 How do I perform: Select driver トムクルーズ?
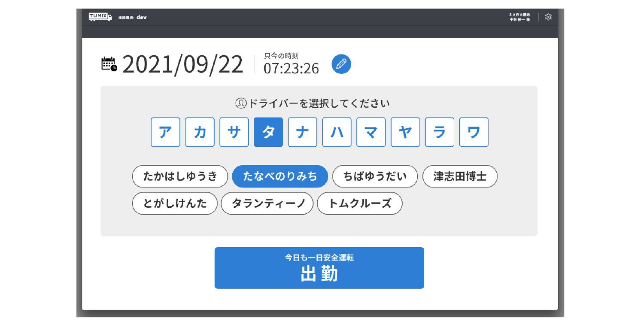(x=359, y=203)
